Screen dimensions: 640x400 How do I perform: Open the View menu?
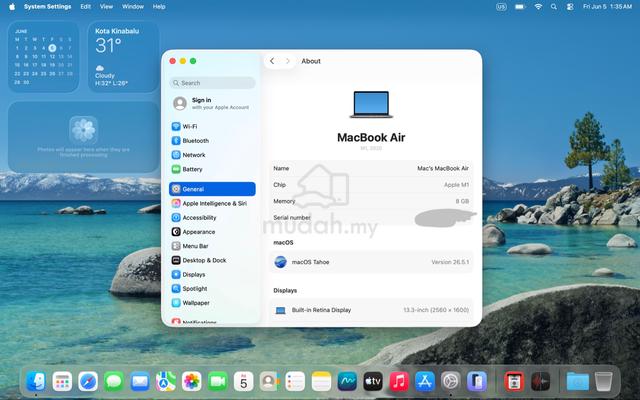pyautogui.click(x=107, y=7)
